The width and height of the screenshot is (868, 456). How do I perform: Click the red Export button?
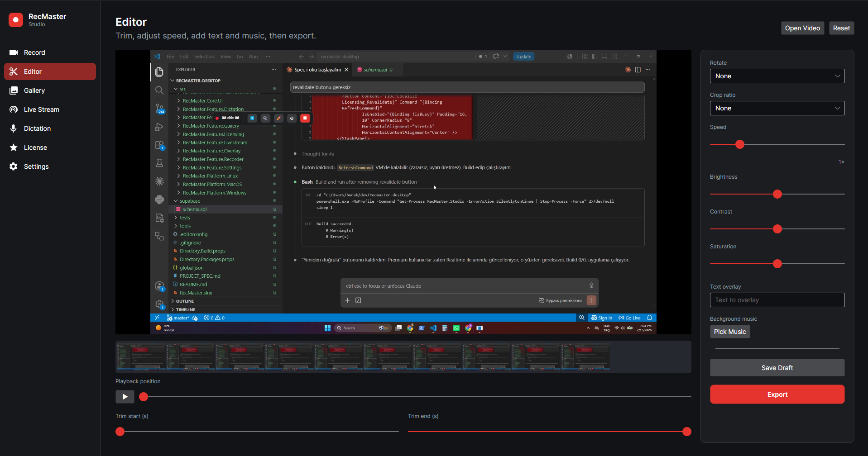777,394
